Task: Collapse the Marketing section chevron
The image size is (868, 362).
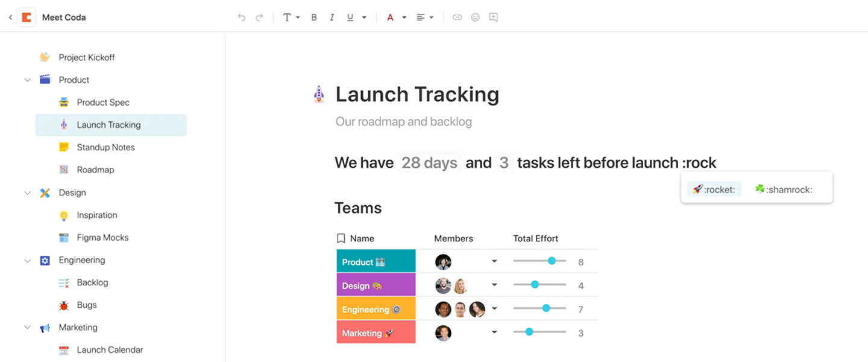Action: click(x=27, y=328)
